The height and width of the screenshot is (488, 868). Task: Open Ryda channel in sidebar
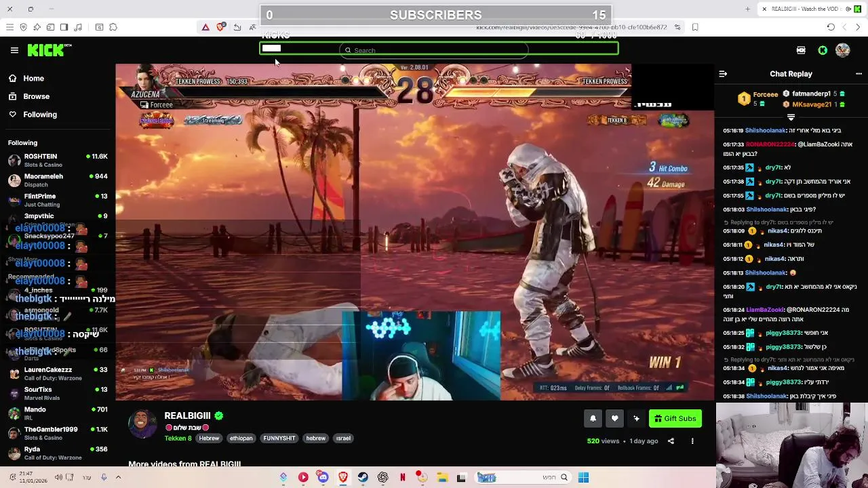58,452
